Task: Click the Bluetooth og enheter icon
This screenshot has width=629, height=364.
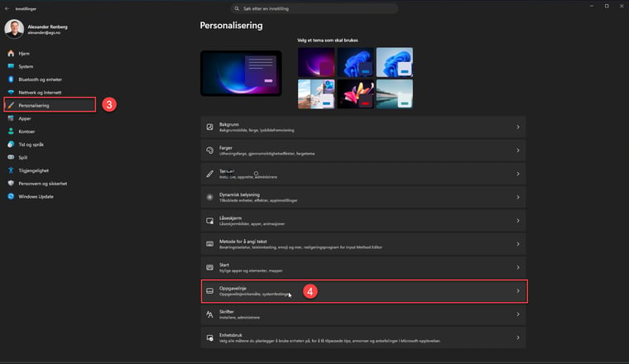Action: (11, 79)
